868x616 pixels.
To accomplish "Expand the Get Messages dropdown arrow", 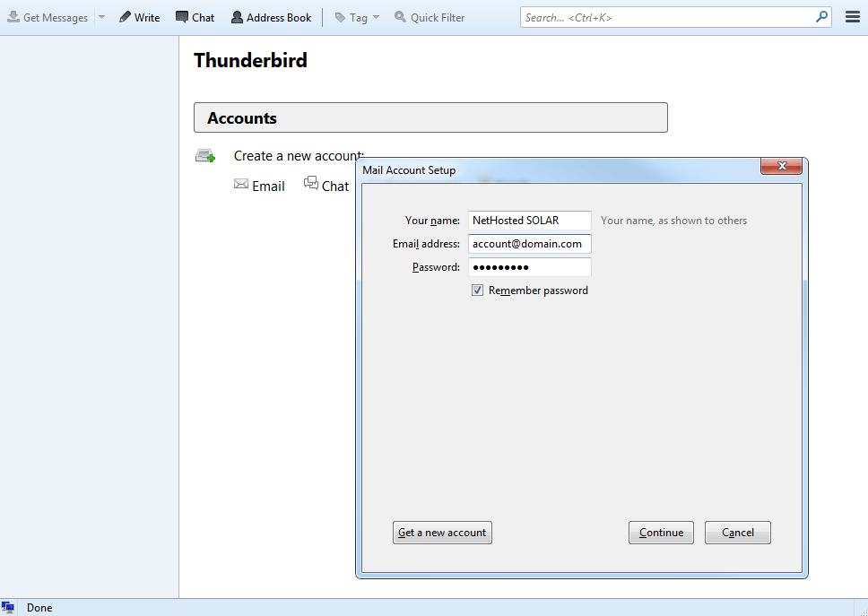I will coord(102,18).
